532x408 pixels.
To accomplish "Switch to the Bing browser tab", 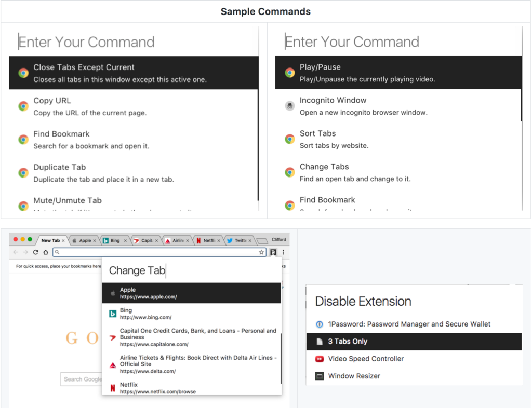I will coord(115,241).
